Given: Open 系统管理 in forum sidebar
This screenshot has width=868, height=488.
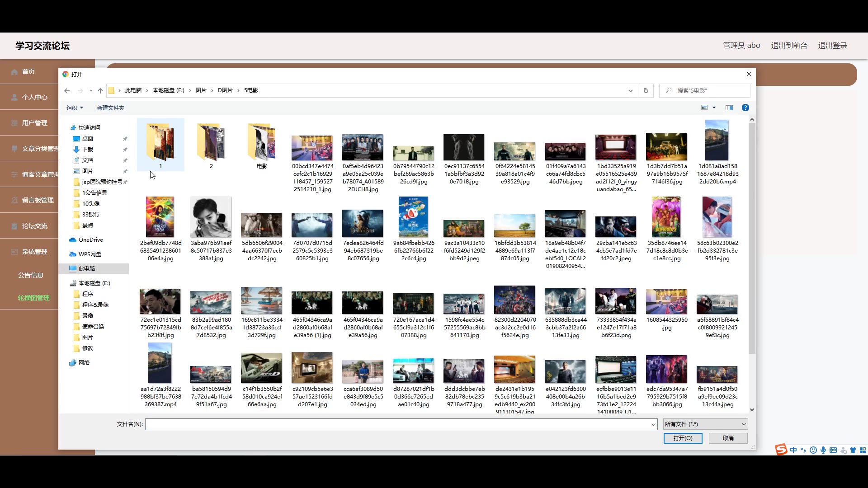Looking at the screenshot, I should point(34,252).
